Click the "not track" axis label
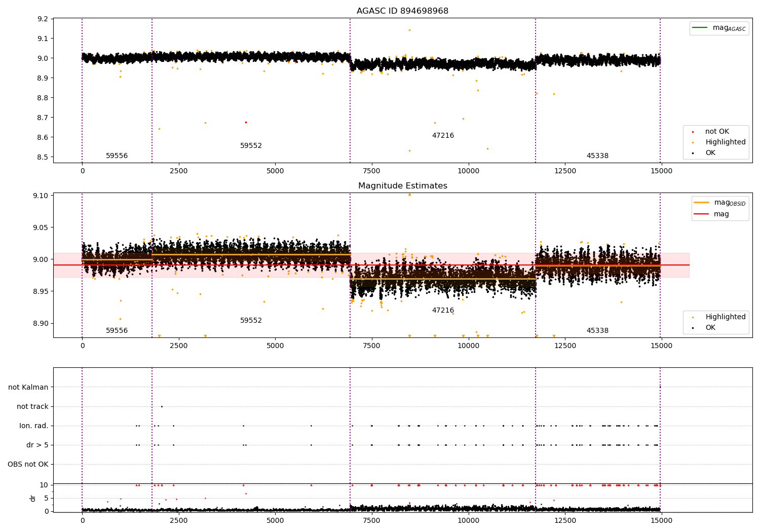The width and height of the screenshot is (760, 532). (32, 406)
